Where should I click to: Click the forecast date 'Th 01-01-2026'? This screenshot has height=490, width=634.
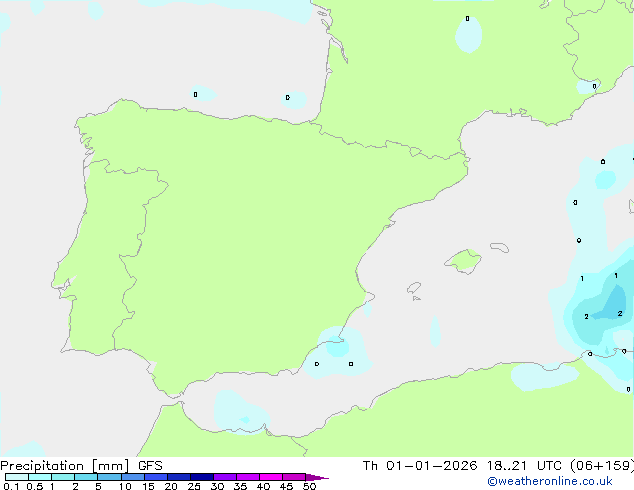tap(420, 466)
